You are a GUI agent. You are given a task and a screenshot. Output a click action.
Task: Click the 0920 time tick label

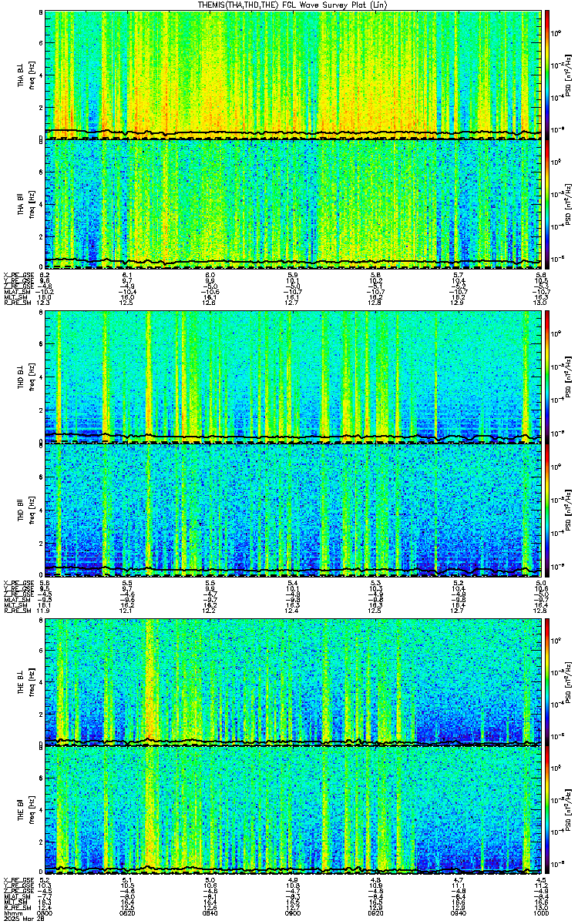(376, 912)
